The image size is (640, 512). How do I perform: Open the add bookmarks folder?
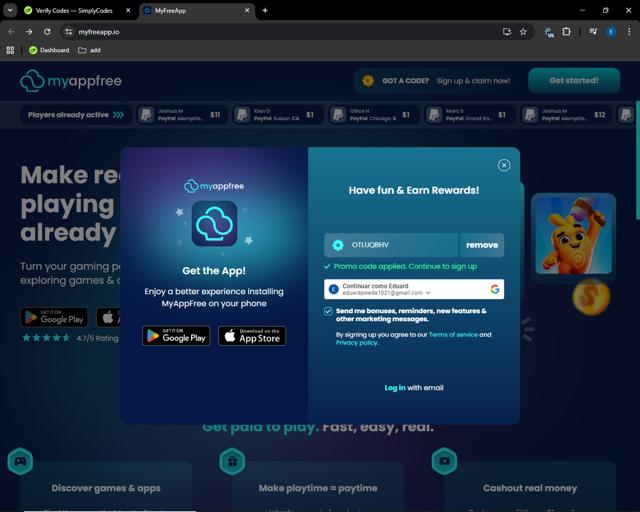(89, 50)
